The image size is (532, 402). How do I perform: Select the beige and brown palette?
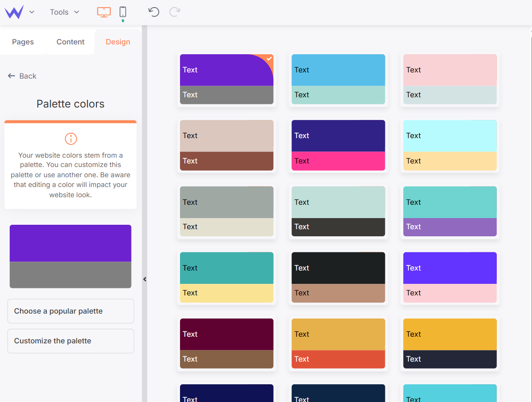pos(227,145)
